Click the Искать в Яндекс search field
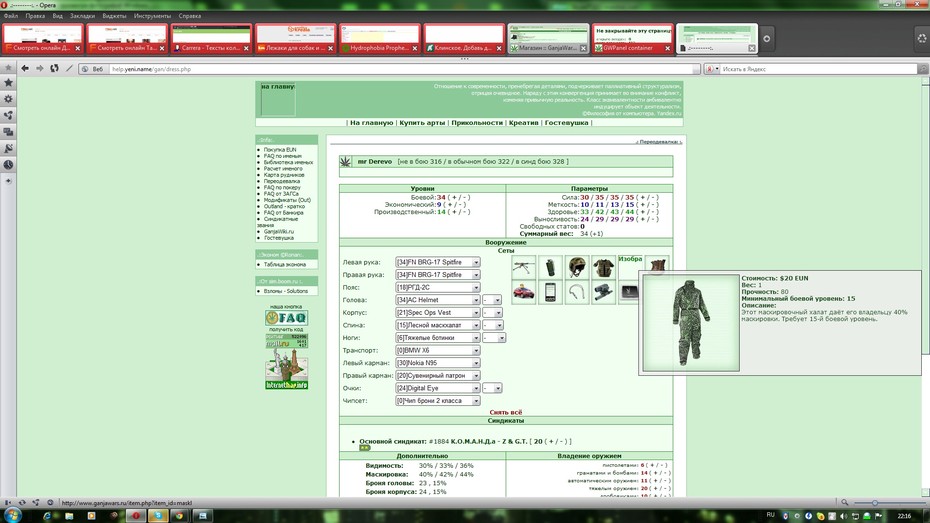This screenshot has width=930, height=523. click(818, 69)
